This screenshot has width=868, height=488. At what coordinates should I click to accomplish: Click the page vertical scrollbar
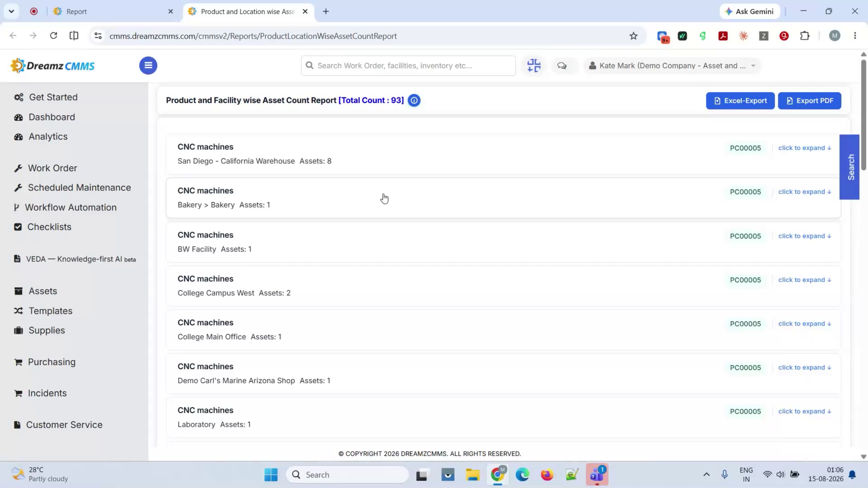(x=863, y=115)
